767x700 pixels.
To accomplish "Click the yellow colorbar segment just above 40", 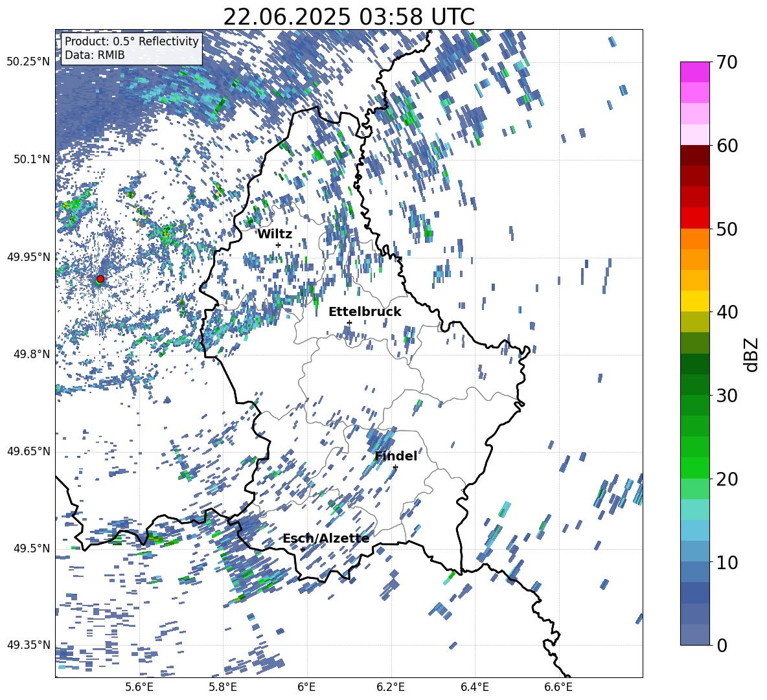I will tap(694, 301).
